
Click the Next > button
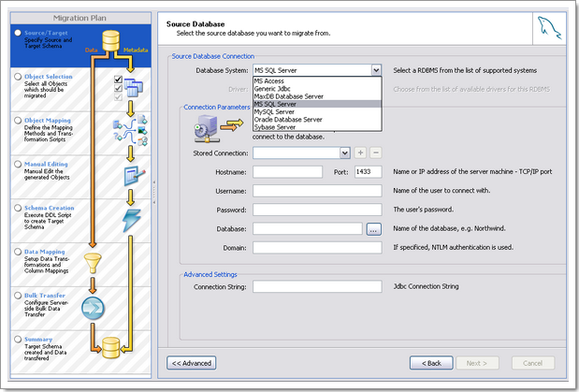click(x=477, y=363)
